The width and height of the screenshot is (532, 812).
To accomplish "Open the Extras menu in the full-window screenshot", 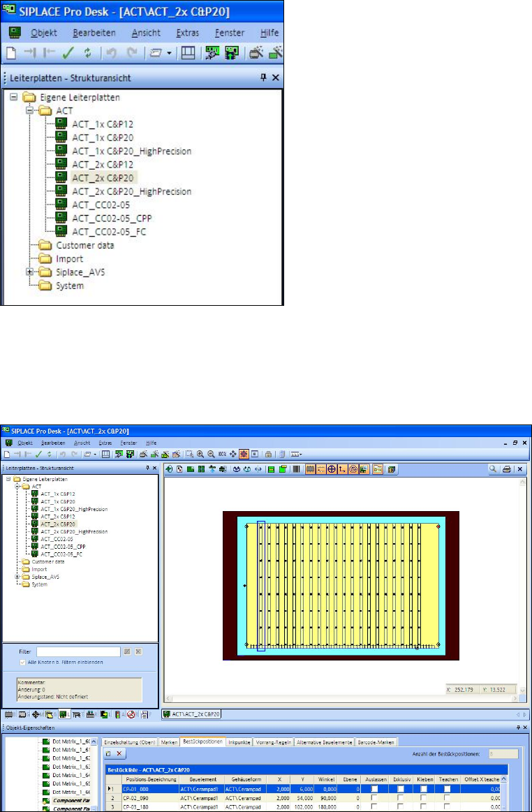I will 105,443.
